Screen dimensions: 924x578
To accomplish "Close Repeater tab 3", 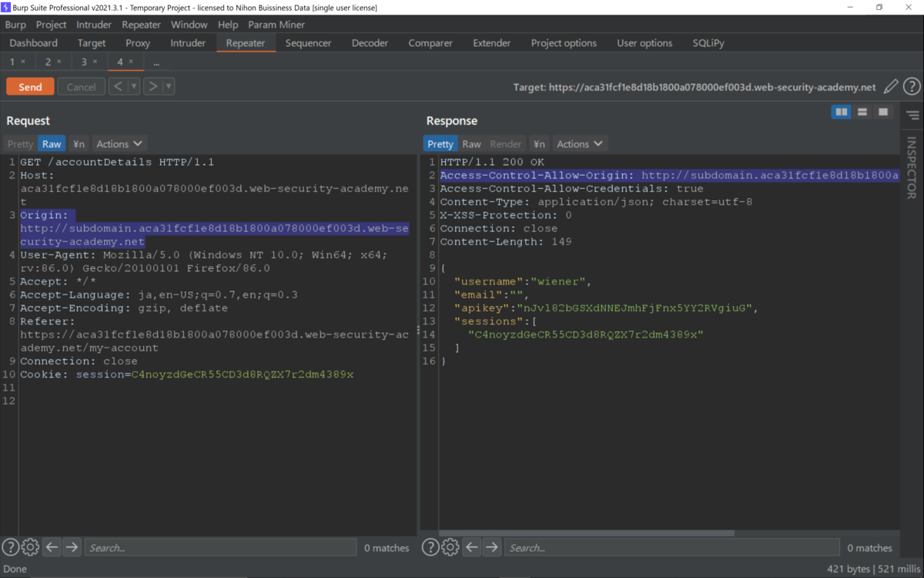I will [x=95, y=62].
